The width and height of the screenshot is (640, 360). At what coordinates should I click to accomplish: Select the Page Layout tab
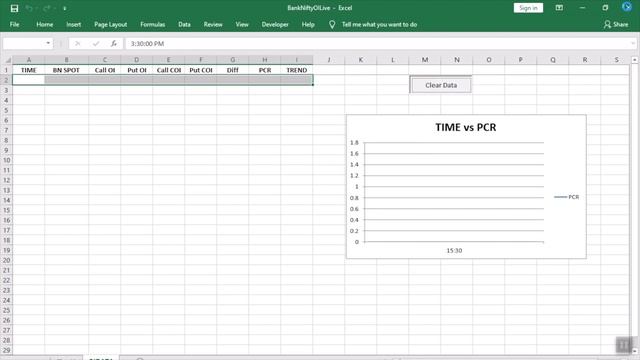pyautogui.click(x=111, y=24)
